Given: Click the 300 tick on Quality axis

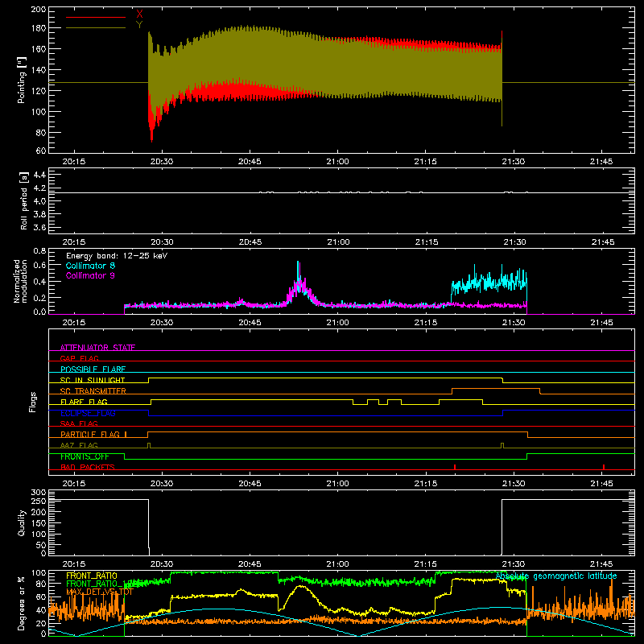Looking at the screenshot, I should [x=39, y=493].
